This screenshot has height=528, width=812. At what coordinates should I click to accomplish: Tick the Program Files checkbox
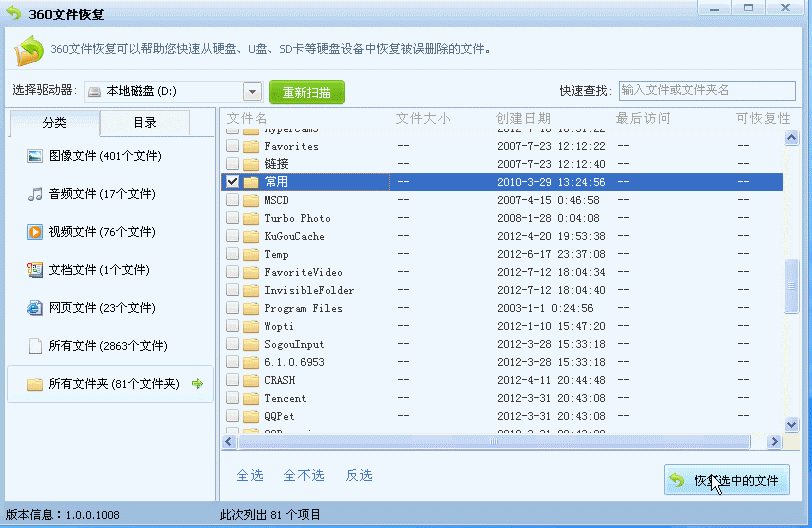pos(233,308)
